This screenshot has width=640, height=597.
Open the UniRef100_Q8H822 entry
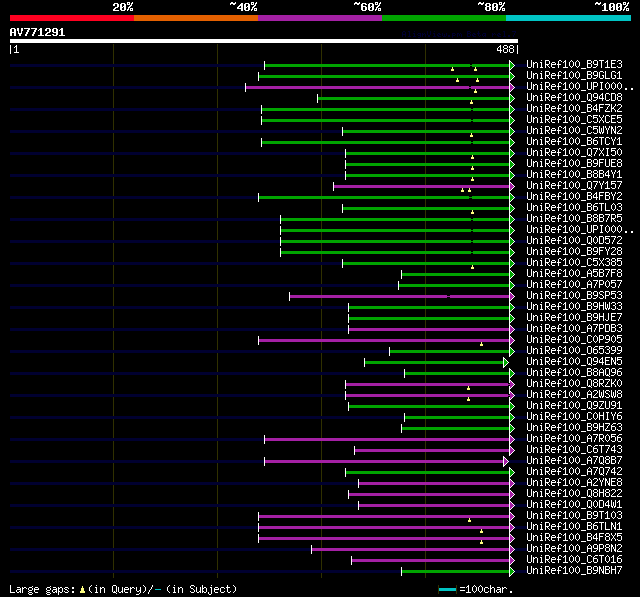[574, 494]
